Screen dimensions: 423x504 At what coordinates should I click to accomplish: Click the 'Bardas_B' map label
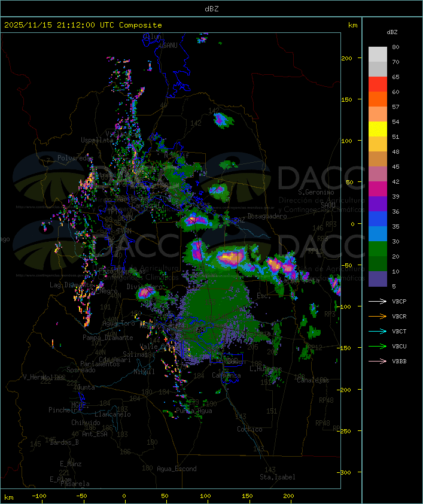pos(64,442)
